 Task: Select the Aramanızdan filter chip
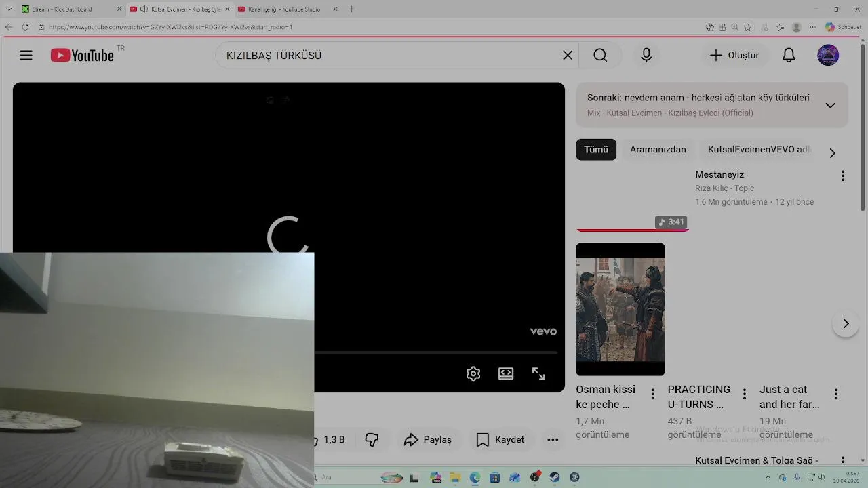point(658,150)
